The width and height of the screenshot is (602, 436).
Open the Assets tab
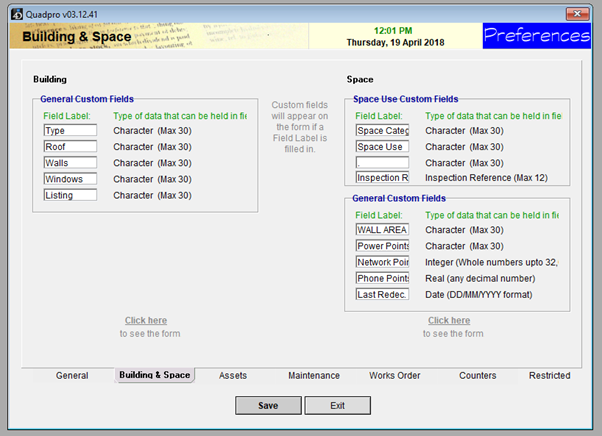point(233,375)
